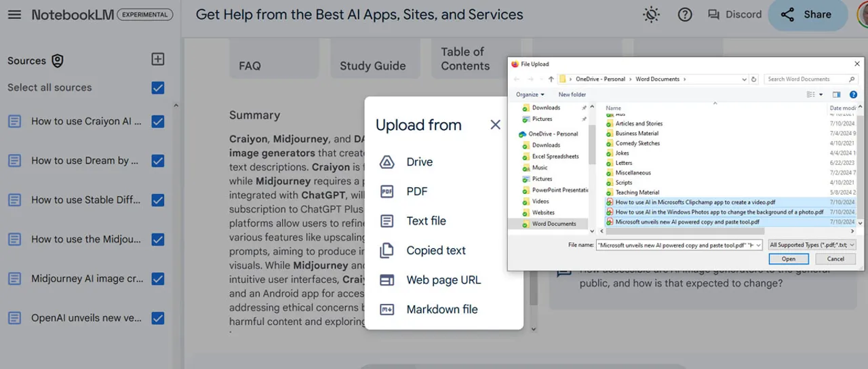868x369 pixels.
Task: Choose Web page URL upload option
Action: click(443, 280)
